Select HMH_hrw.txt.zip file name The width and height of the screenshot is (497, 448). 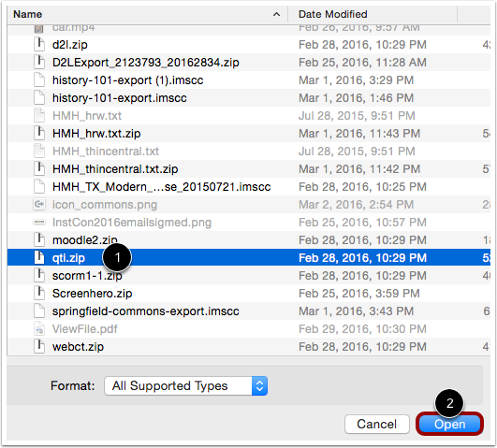[x=96, y=134]
